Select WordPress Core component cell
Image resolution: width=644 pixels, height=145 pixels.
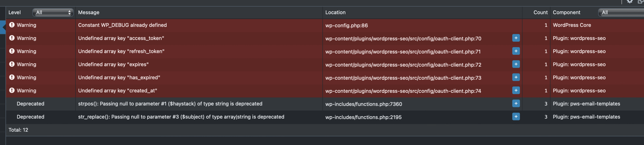pyautogui.click(x=572, y=25)
